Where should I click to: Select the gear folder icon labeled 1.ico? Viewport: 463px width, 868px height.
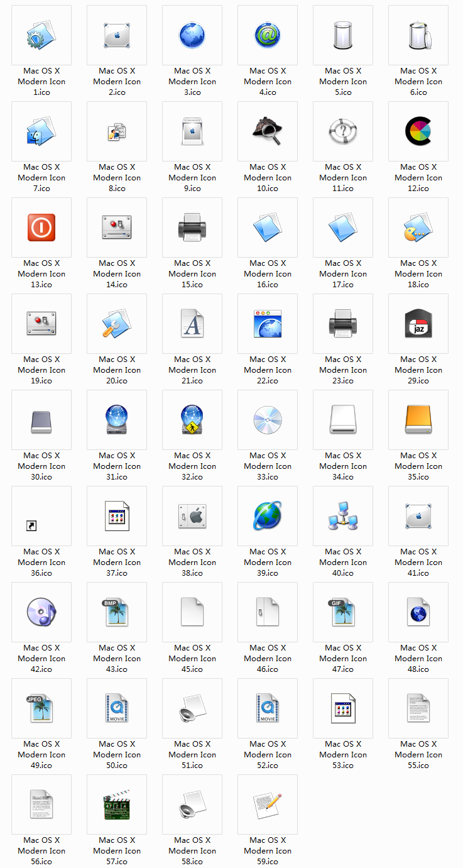coord(41,35)
